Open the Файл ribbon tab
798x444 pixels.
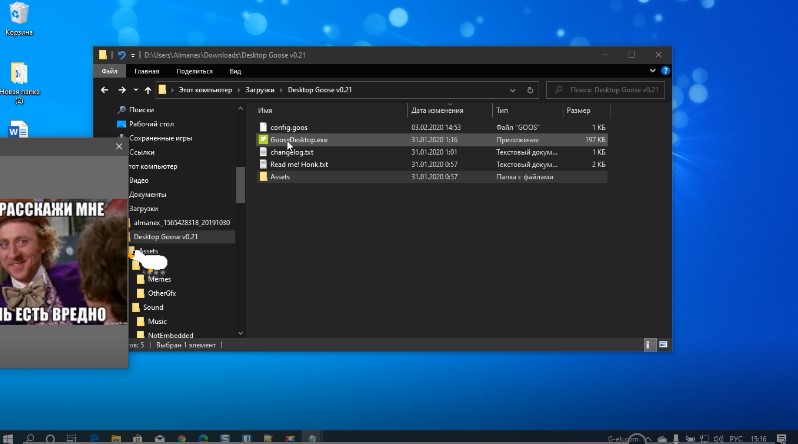click(109, 71)
